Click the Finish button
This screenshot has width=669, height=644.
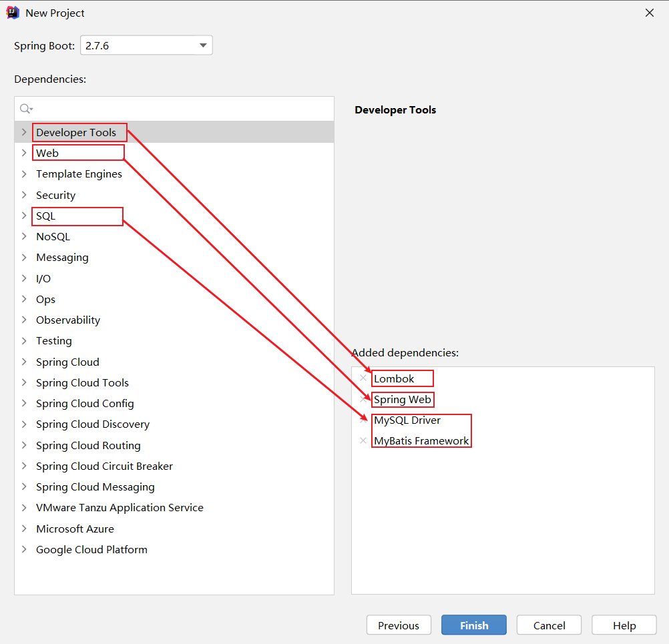click(473, 625)
